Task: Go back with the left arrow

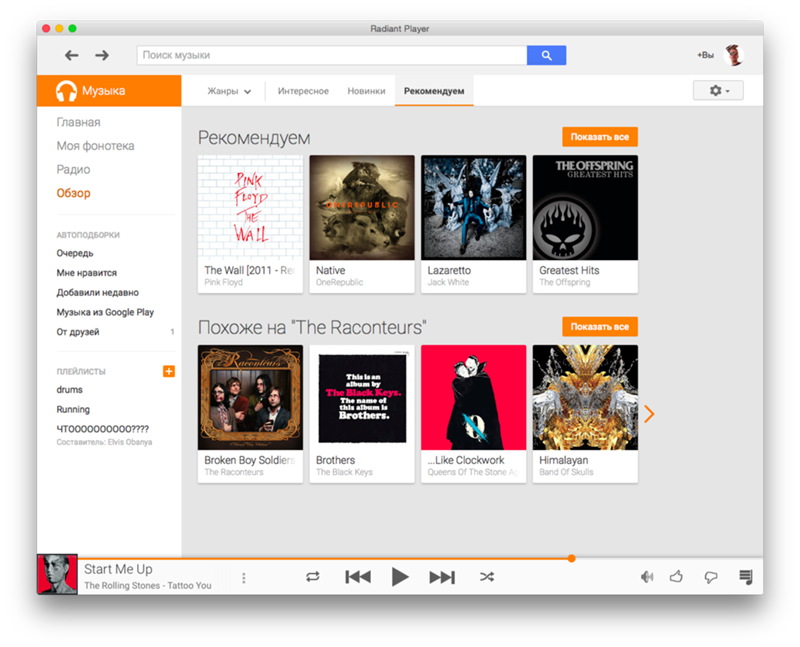Action: coord(71,55)
